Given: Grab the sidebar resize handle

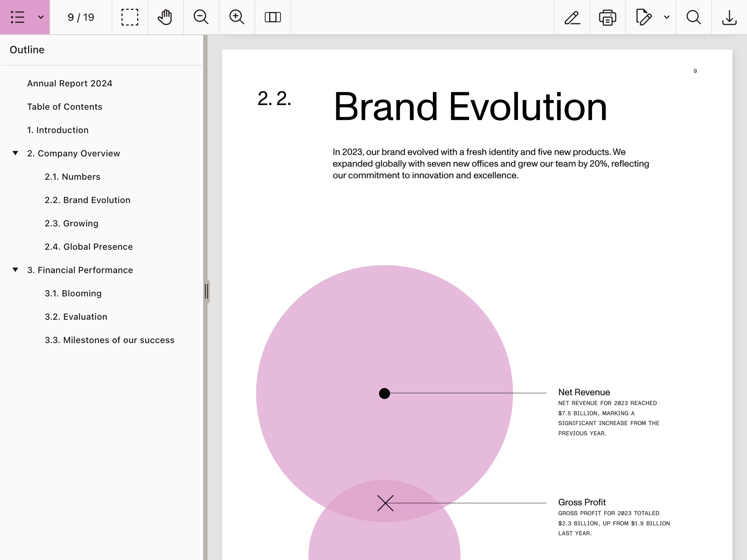Looking at the screenshot, I should point(206,291).
